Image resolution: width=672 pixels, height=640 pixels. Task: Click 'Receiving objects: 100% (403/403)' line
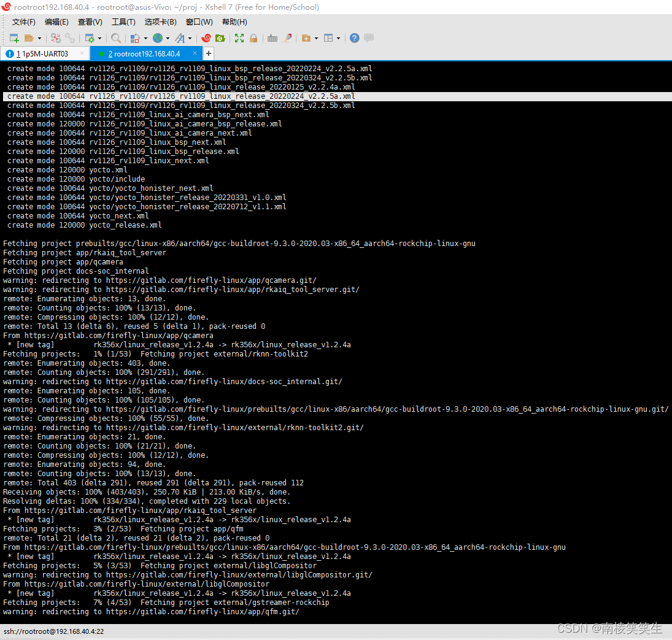click(x=147, y=492)
